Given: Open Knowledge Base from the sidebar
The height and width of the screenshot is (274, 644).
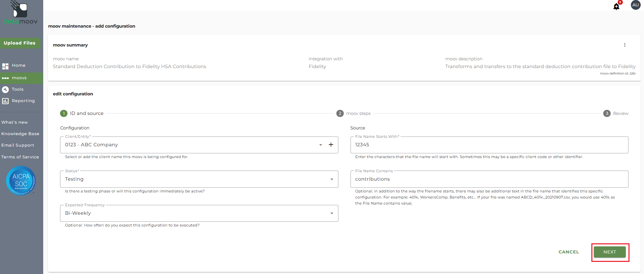Looking at the screenshot, I should point(20,134).
